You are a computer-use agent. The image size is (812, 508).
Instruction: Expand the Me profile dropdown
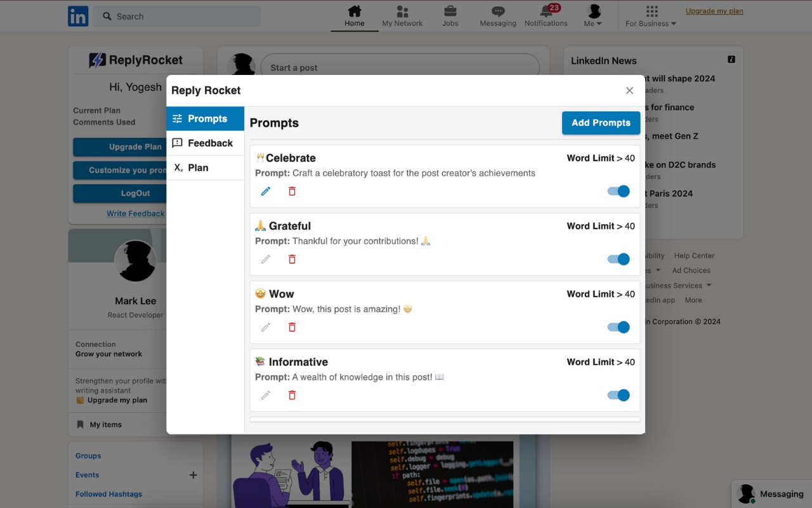coord(593,16)
